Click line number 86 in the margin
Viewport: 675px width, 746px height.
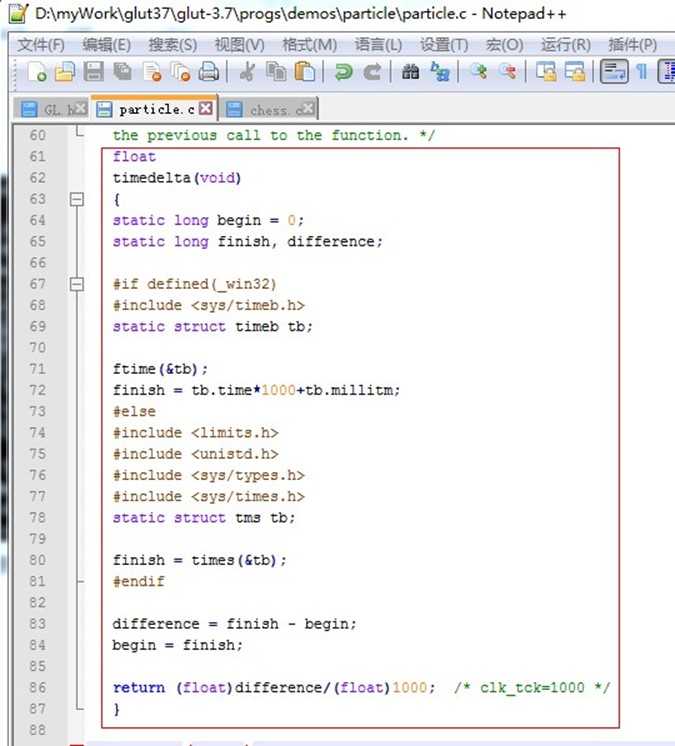38,687
